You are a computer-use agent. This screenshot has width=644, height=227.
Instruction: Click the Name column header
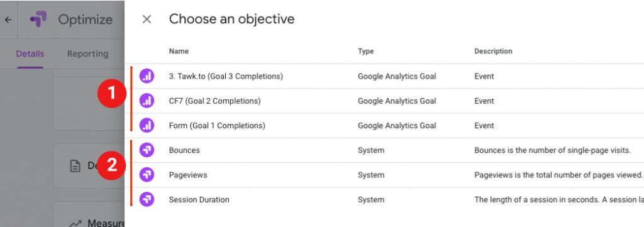pyautogui.click(x=179, y=52)
